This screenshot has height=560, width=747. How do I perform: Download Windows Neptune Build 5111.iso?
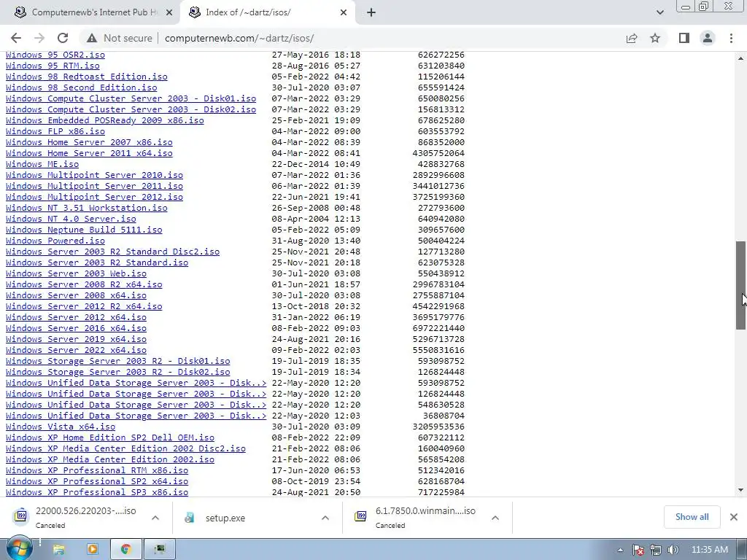(x=84, y=230)
